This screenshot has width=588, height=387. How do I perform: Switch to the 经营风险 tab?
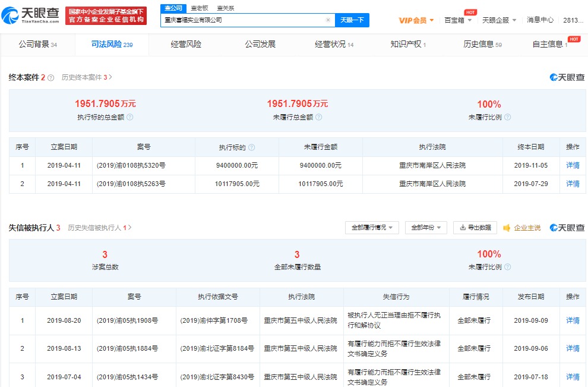(186, 45)
